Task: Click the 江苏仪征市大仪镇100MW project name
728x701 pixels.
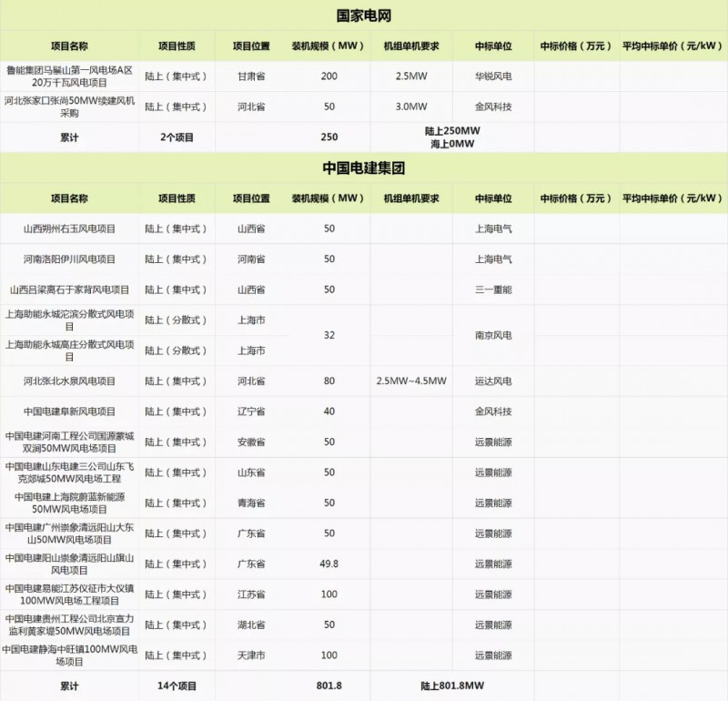Action: coord(69,594)
